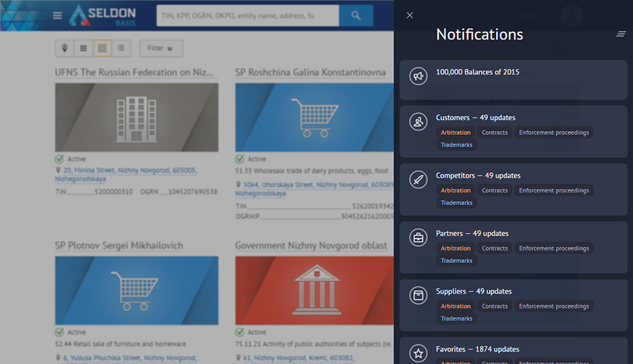The height and width of the screenshot is (364, 633).
Task: Open 6, Yuliusa Phuchika Street address link
Action: (129, 358)
